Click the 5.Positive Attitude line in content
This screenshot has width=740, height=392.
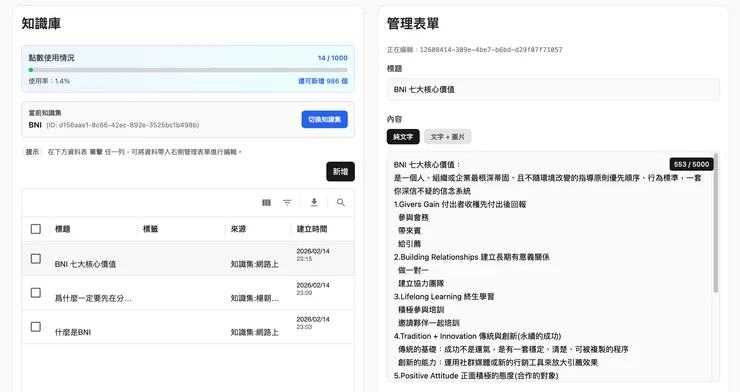coord(476,376)
